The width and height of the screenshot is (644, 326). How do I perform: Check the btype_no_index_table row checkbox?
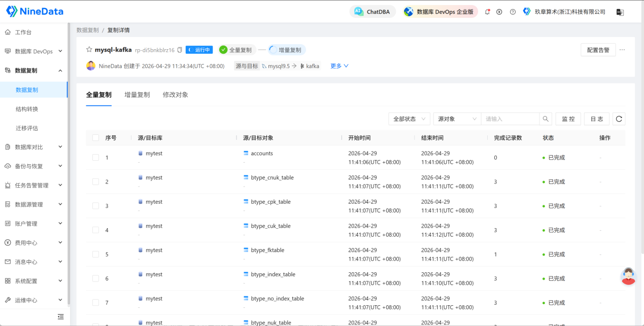coord(95,303)
